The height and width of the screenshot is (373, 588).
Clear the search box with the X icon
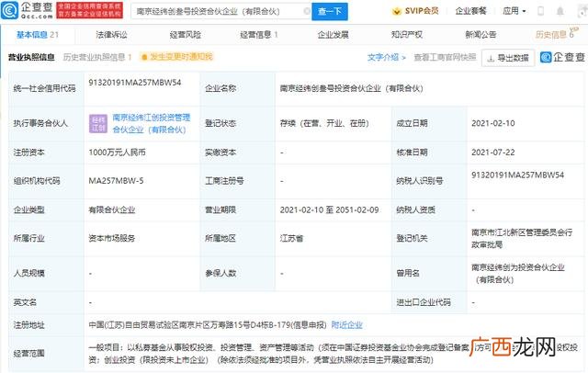point(307,11)
